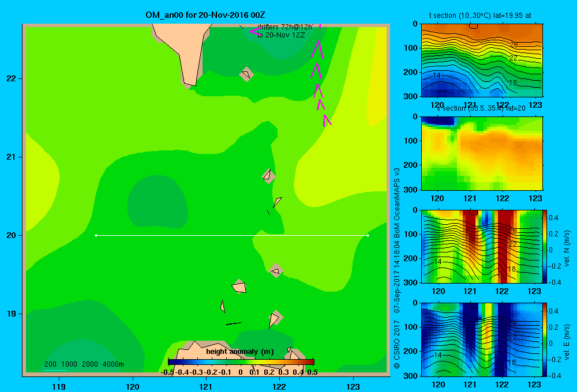
Task: Click the "200" bathymetry legend value
Action: tap(50, 364)
